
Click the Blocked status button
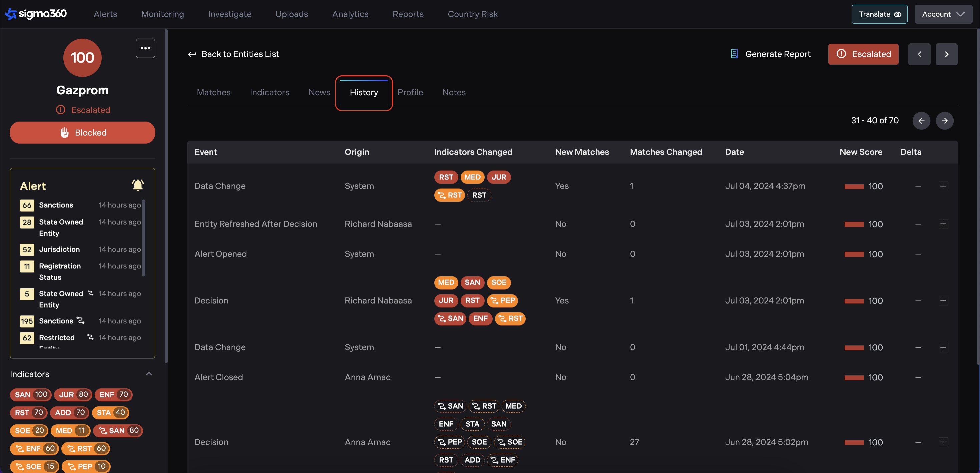tap(82, 133)
